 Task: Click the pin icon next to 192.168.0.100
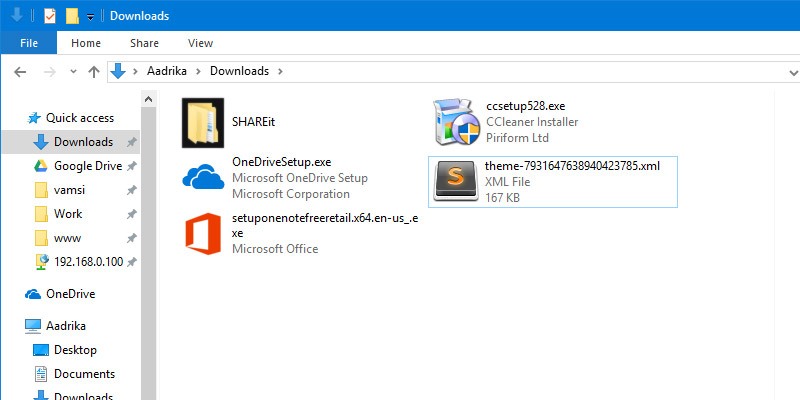pos(132,262)
